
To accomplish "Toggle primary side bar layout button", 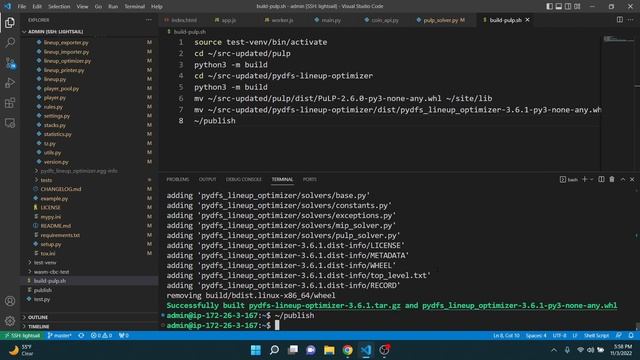I will [549, 6].
